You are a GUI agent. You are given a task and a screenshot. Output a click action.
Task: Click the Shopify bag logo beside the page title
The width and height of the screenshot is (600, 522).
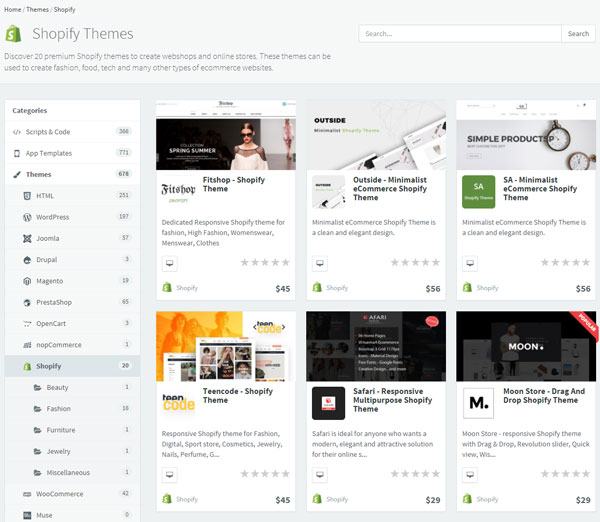tap(13, 34)
